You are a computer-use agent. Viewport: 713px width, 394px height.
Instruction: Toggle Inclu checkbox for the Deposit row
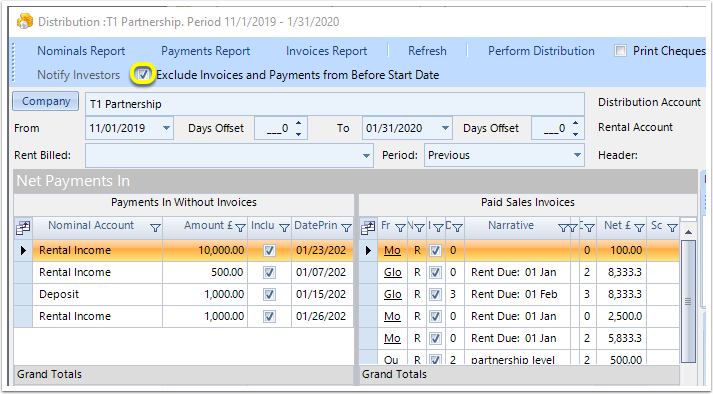(269, 294)
